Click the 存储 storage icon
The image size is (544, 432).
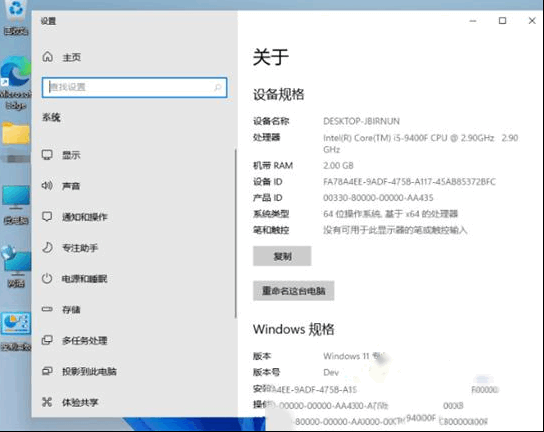(47, 309)
